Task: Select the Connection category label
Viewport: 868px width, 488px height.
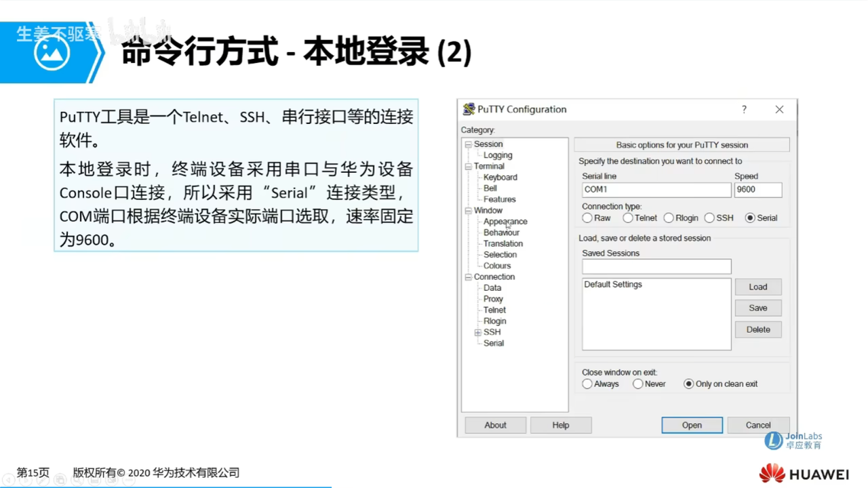Action: pyautogui.click(x=494, y=277)
